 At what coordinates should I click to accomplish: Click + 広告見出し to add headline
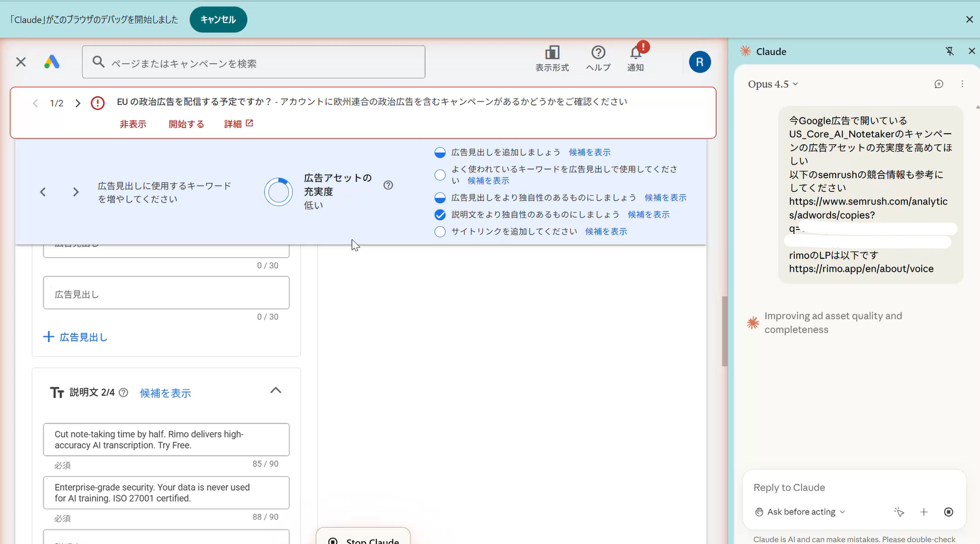pos(76,337)
